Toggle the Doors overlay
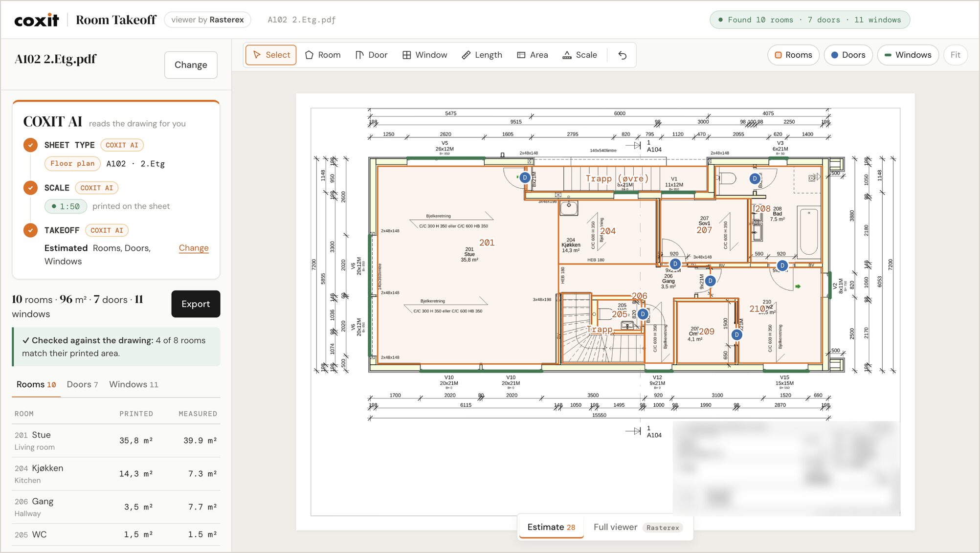 [848, 55]
